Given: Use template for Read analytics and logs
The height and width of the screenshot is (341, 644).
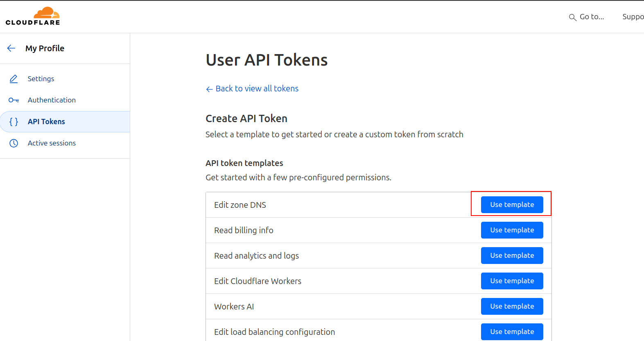Looking at the screenshot, I should pyautogui.click(x=512, y=255).
